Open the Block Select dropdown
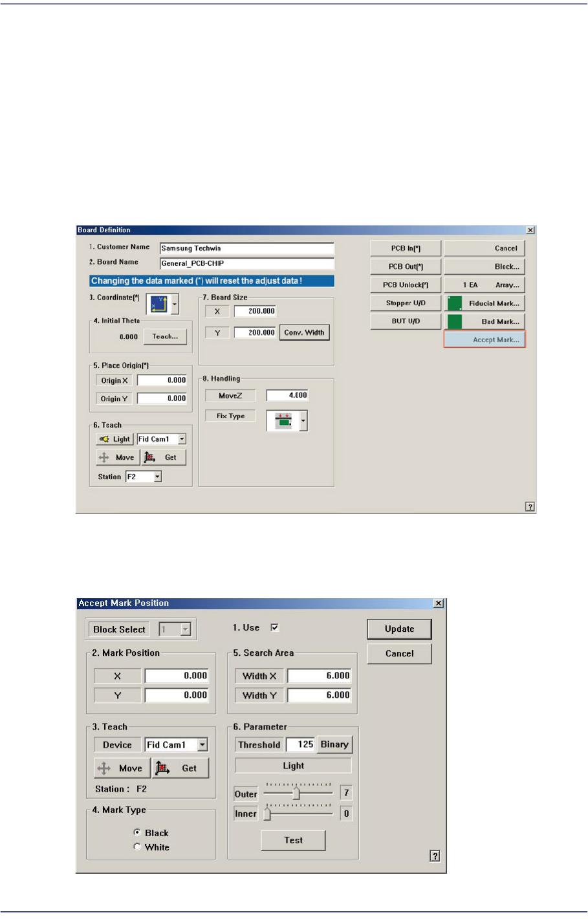 coord(186,629)
